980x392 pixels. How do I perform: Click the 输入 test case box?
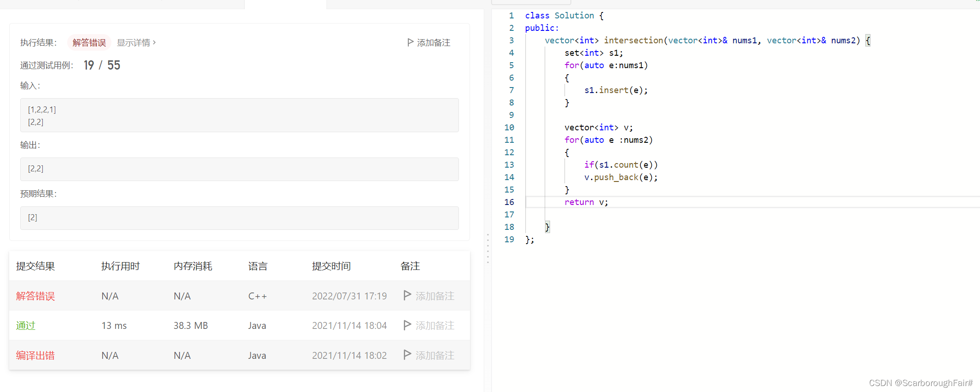pyautogui.click(x=239, y=115)
